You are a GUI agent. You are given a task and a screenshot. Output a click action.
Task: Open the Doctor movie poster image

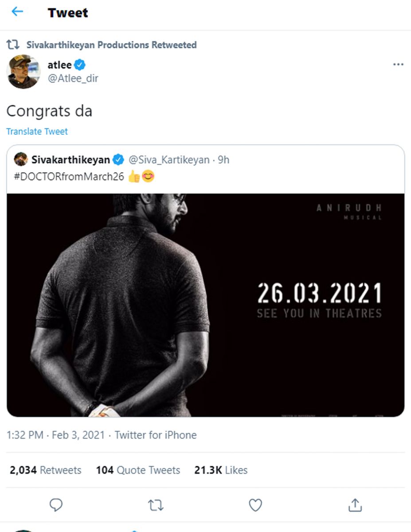click(205, 305)
